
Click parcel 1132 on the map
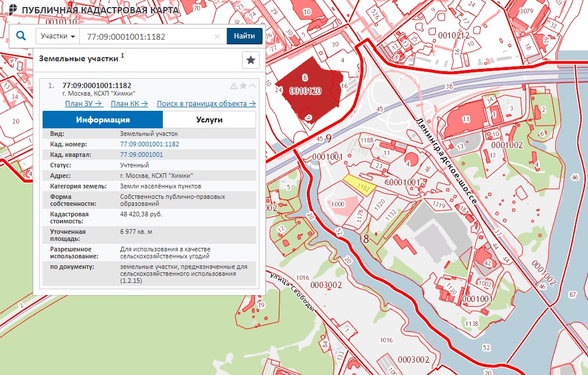coord(391,215)
